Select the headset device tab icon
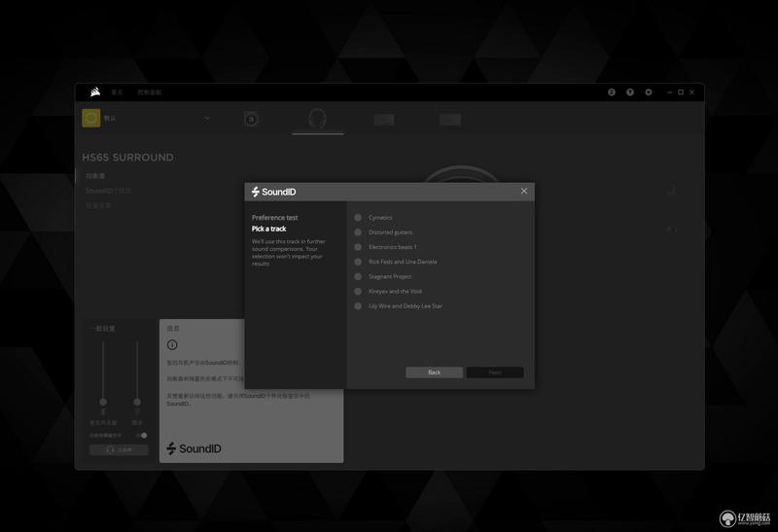 click(317, 119)
